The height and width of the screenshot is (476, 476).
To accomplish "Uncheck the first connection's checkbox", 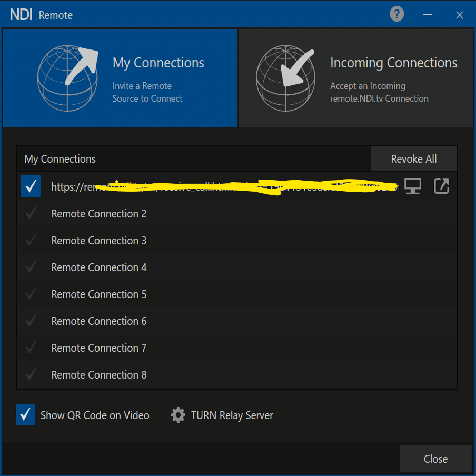I will (31, 186).
